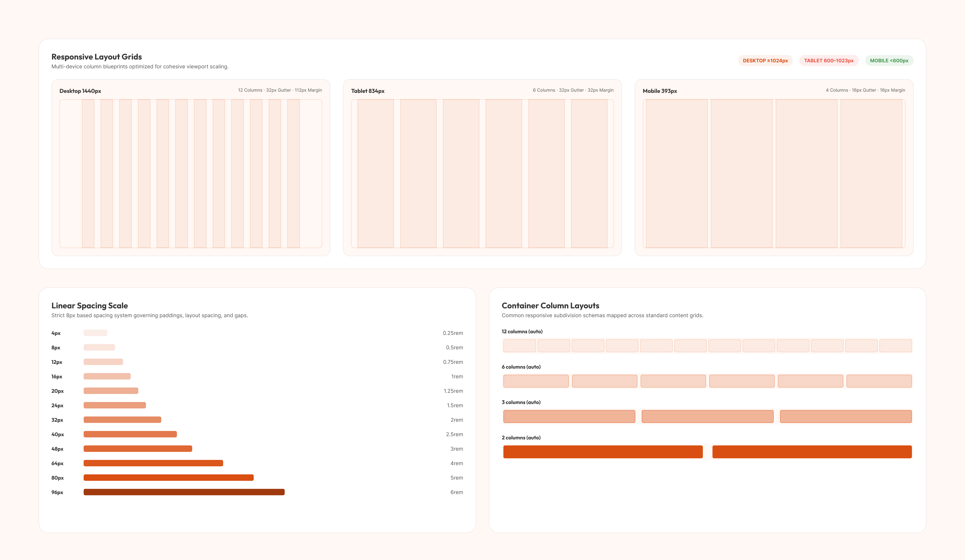
Task: Click the middle block in the 3 columns row
Action: tap(707, 416)
